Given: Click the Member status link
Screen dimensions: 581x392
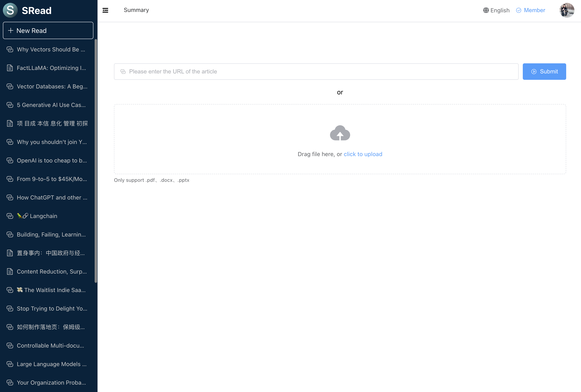Looking at the screenshot, I should 534,10.
